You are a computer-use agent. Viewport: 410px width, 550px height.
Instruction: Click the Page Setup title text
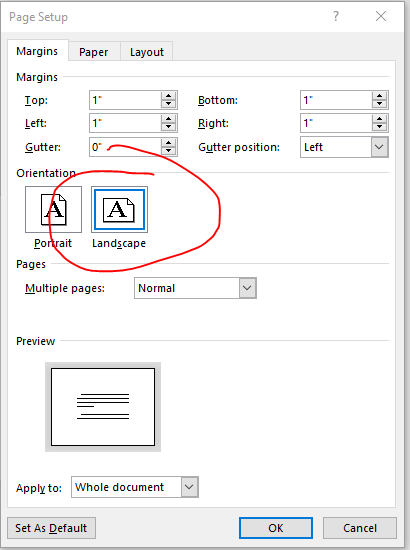click(x=38, y=17)
